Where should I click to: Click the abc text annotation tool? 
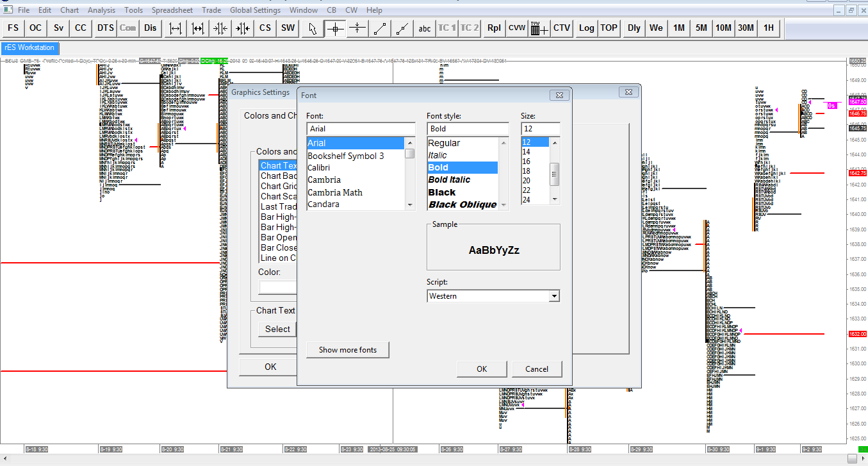[425, 28]
